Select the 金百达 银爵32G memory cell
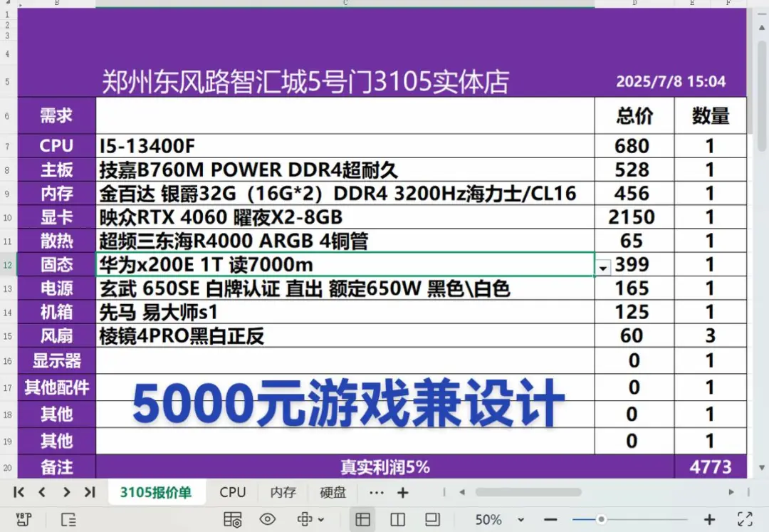 tap(345, 194)
